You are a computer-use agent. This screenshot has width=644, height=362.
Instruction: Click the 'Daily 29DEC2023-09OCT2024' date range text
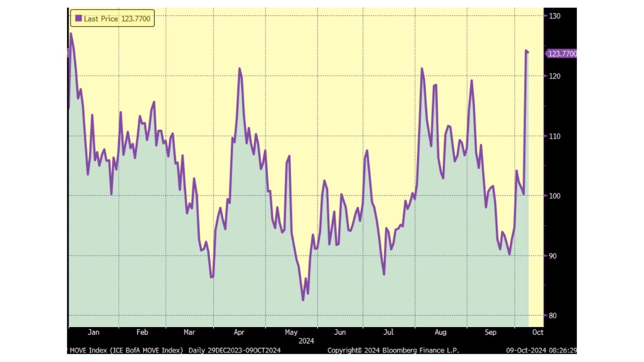coord(234,350)
